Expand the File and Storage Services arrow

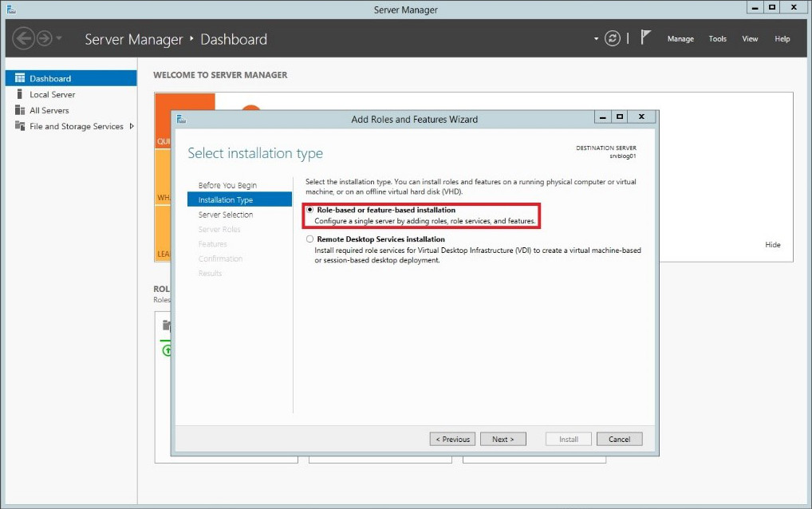pos(132,126)
